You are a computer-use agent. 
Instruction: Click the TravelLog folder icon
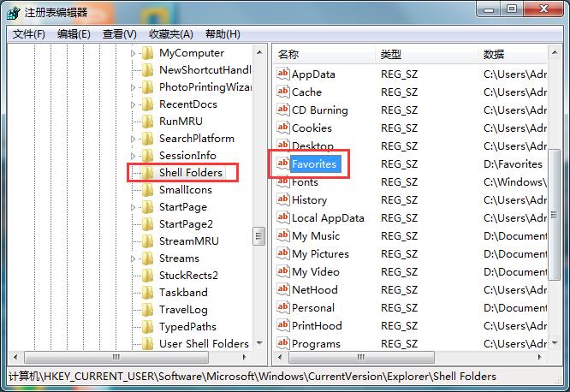point(146,310)
